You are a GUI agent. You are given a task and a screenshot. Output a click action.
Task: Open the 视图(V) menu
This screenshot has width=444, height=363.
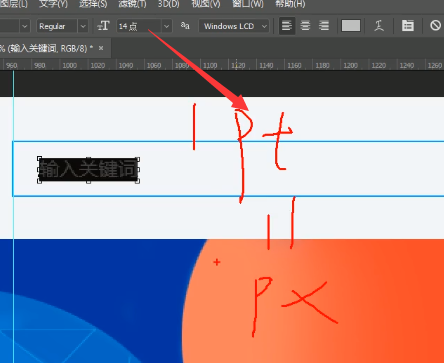coord(206,4)
